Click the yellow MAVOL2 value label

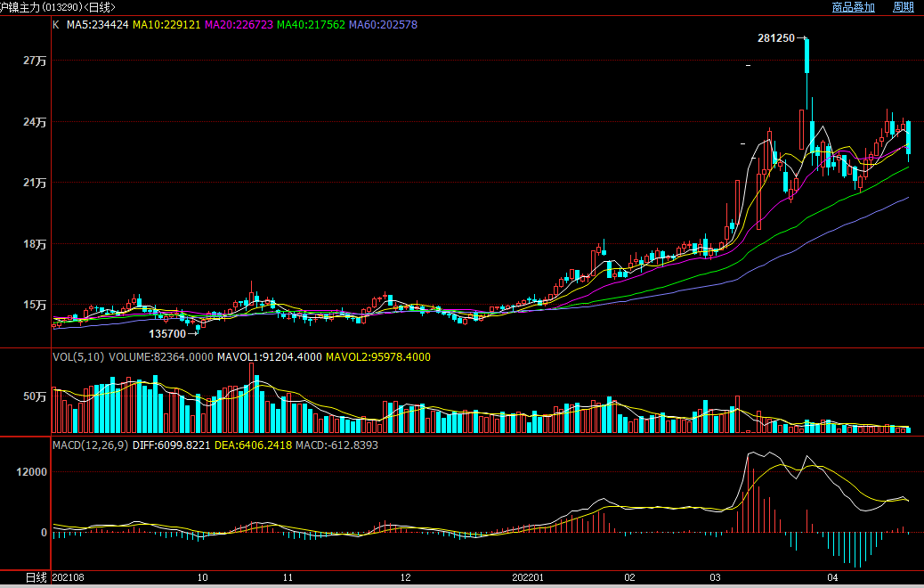(x=377, y=357)
